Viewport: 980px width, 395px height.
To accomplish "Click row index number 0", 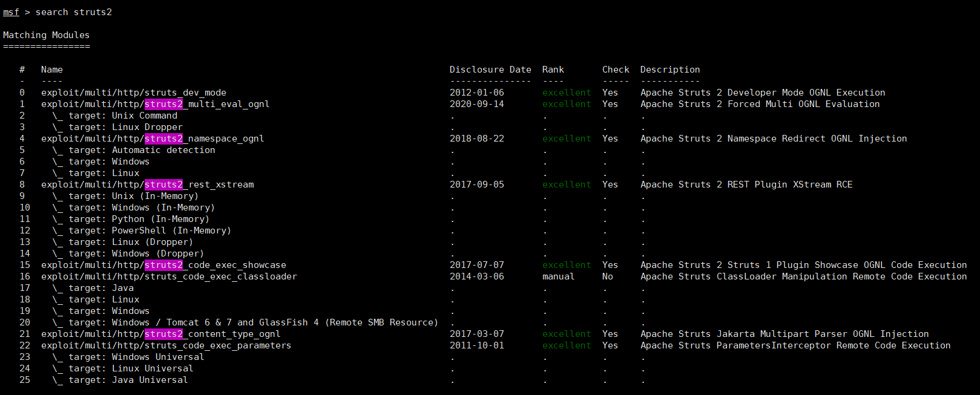I will (x=22, y=93).
